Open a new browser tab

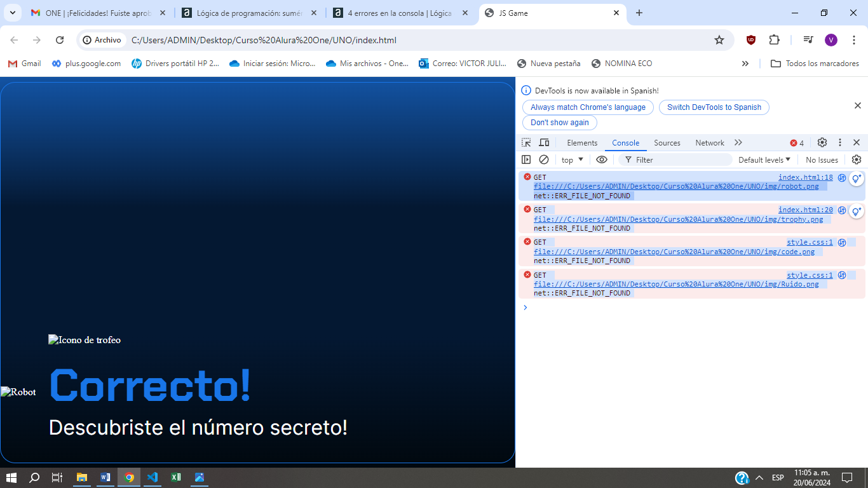(x=639, y=13)
